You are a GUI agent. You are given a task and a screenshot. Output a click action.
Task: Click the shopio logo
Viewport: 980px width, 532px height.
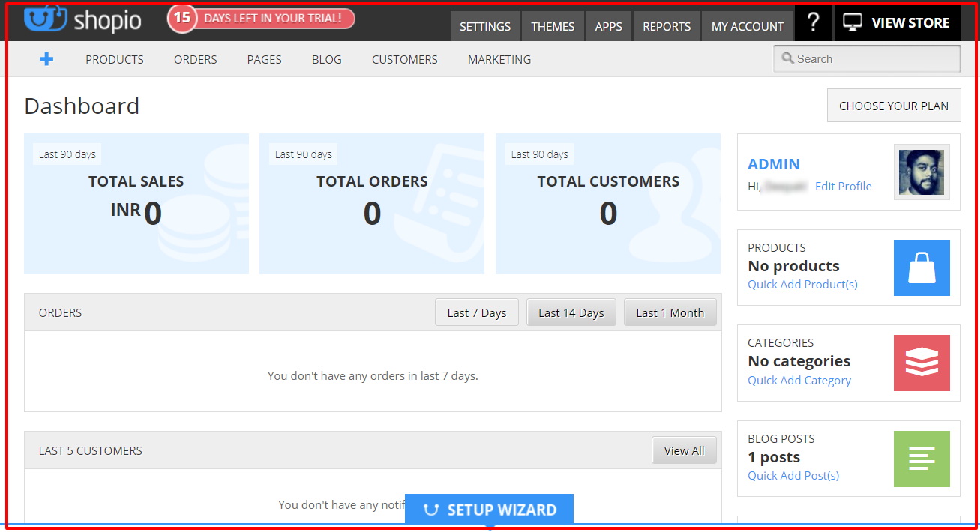click(82, 21)
